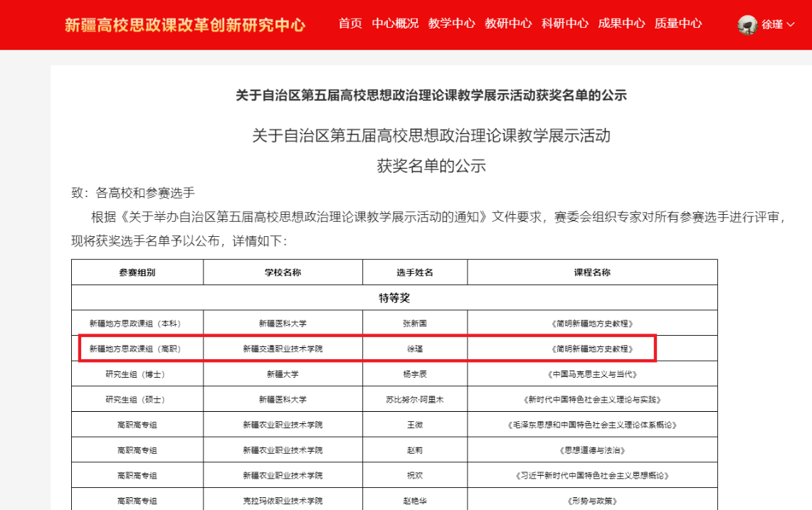The height and width of the screenshot is (510, 812).
Task: Select the 克拉玛依职业技术学院 table cell
Action: point(283,501)
